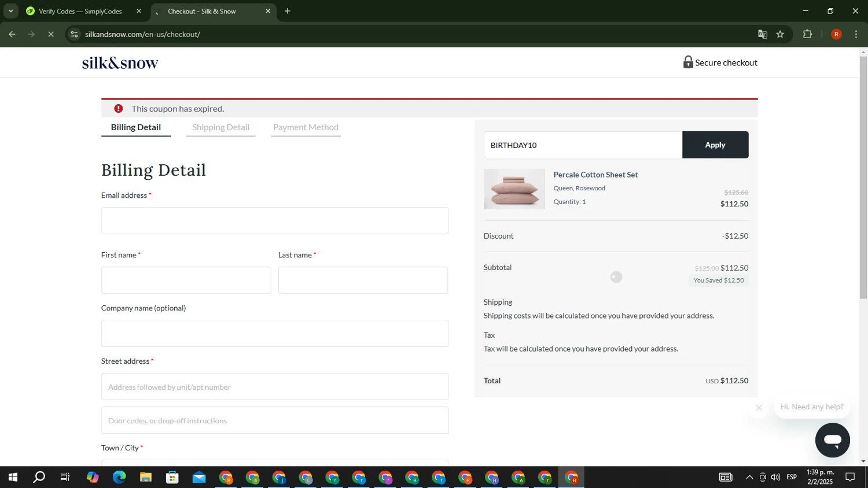Image resolution: width=868 pixels, height=488 pixels.
Task: Open a new browser tab
Action: (x=288, y=11)
